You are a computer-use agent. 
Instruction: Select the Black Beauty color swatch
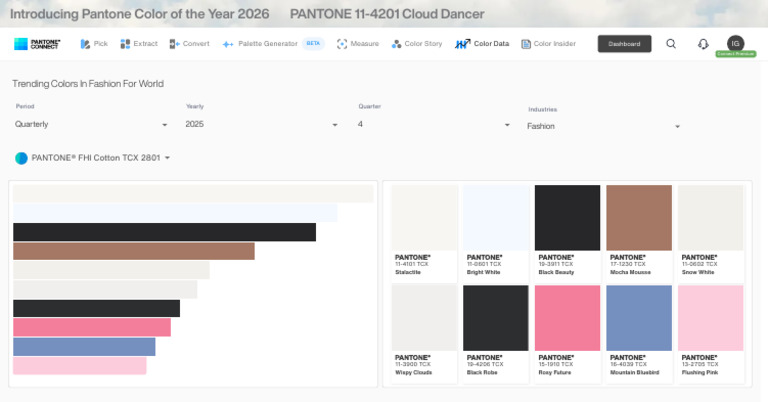pyautogui.click(x=568, y=218)
